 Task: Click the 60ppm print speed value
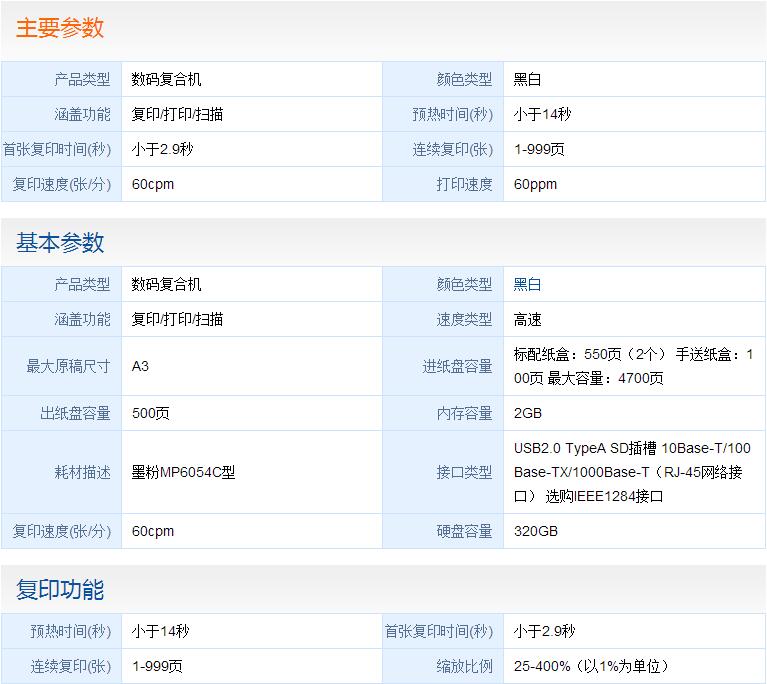535,184
